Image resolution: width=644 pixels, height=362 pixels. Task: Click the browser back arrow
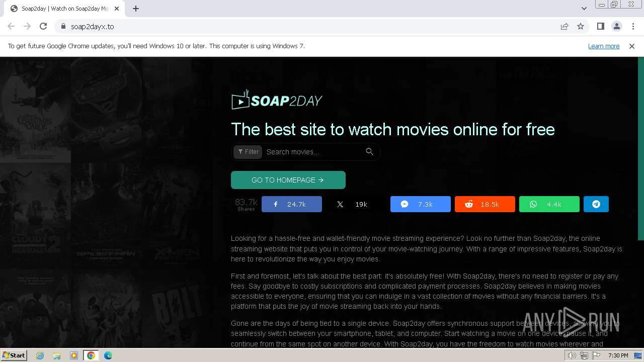pos(11,26)
